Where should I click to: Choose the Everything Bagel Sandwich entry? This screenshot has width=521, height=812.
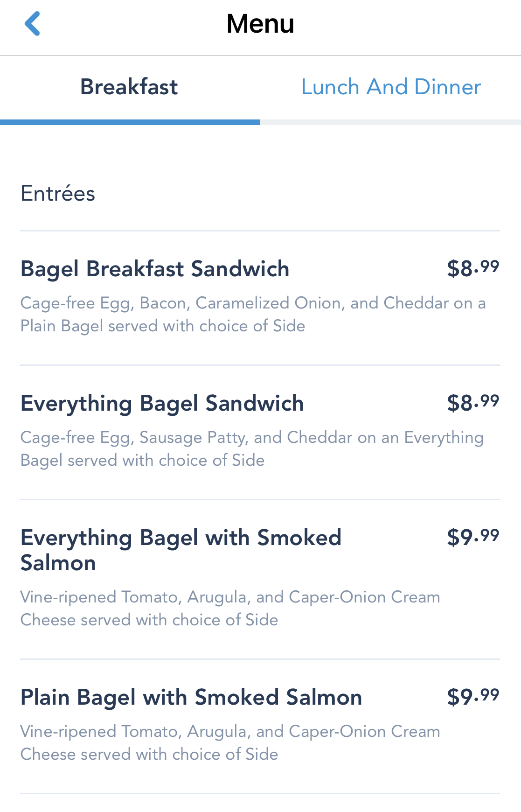162,404
